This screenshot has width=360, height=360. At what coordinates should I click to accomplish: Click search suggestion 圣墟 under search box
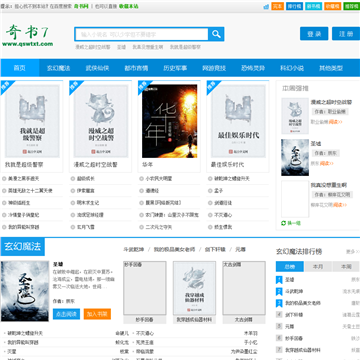pyautogui.click(x=121, y=47)
